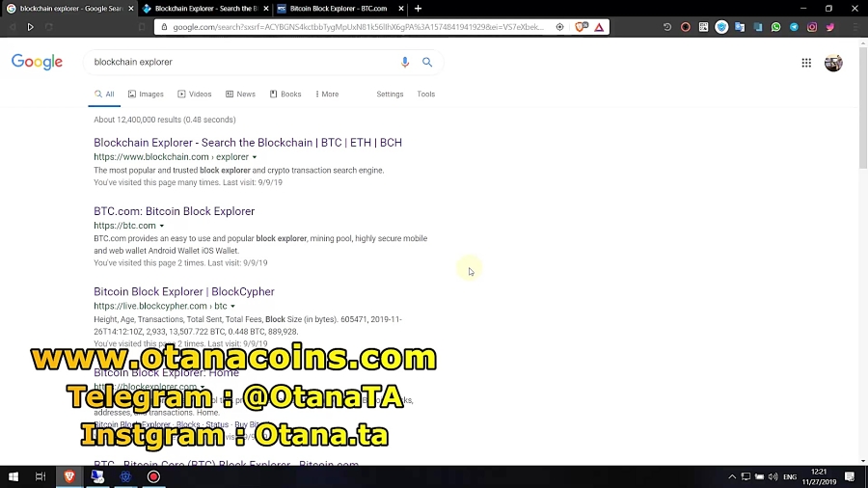Screen dimensions: 868x488
Task: Click the red record taskbar icon
Action: point(153,476)
